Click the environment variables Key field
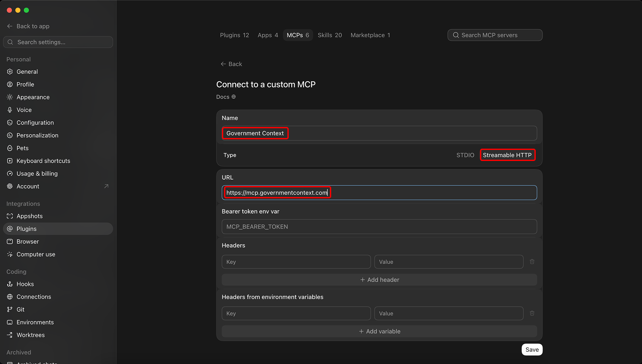The image size is (642, 364). pos(296,313)
